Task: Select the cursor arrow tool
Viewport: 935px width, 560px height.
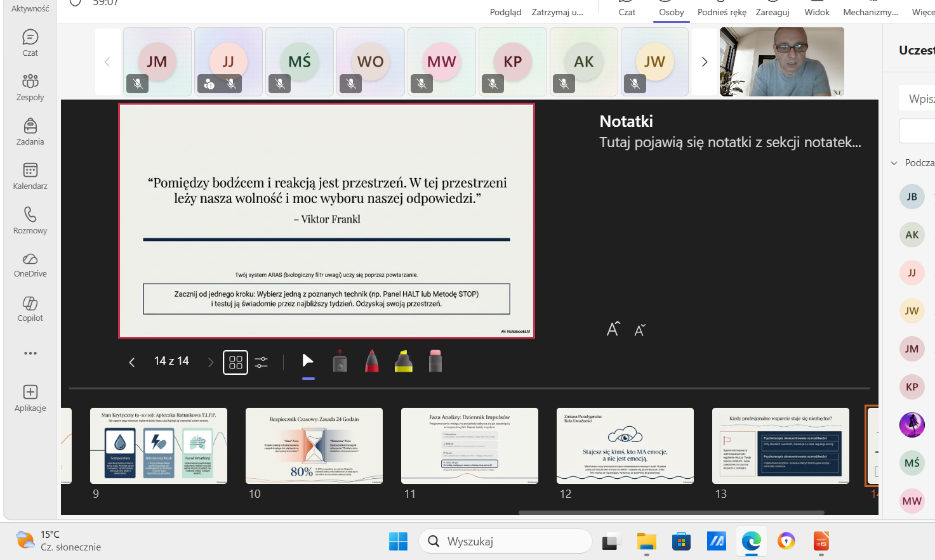Action: pos(308,361)
